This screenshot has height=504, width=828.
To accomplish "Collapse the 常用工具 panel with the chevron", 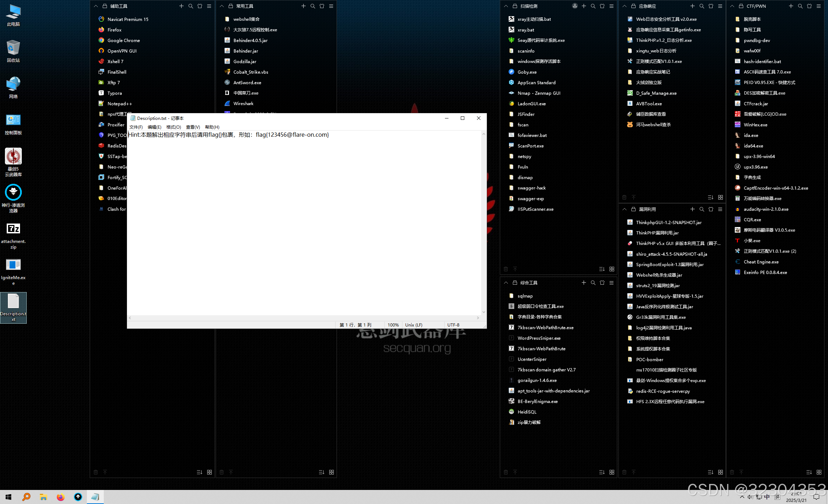I will click(222, 6).
